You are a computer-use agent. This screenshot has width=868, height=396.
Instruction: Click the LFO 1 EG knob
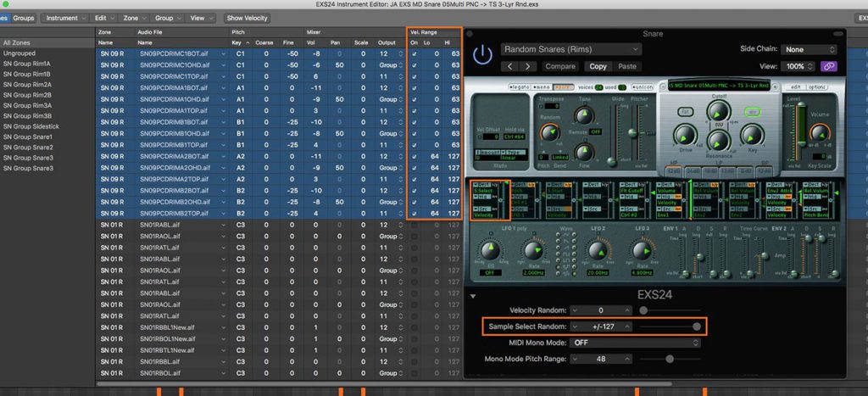pyautogui.click(x=490, y=252)
